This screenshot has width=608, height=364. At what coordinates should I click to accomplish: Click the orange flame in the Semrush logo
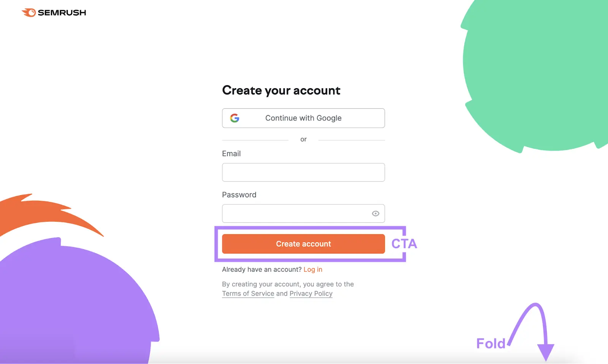tap(27, 12)
